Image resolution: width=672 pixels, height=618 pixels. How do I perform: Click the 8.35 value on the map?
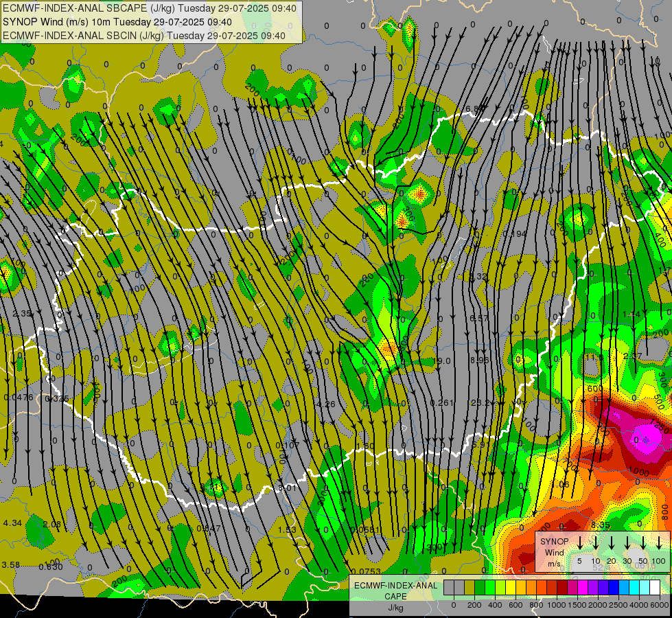[x=601, y=525]
